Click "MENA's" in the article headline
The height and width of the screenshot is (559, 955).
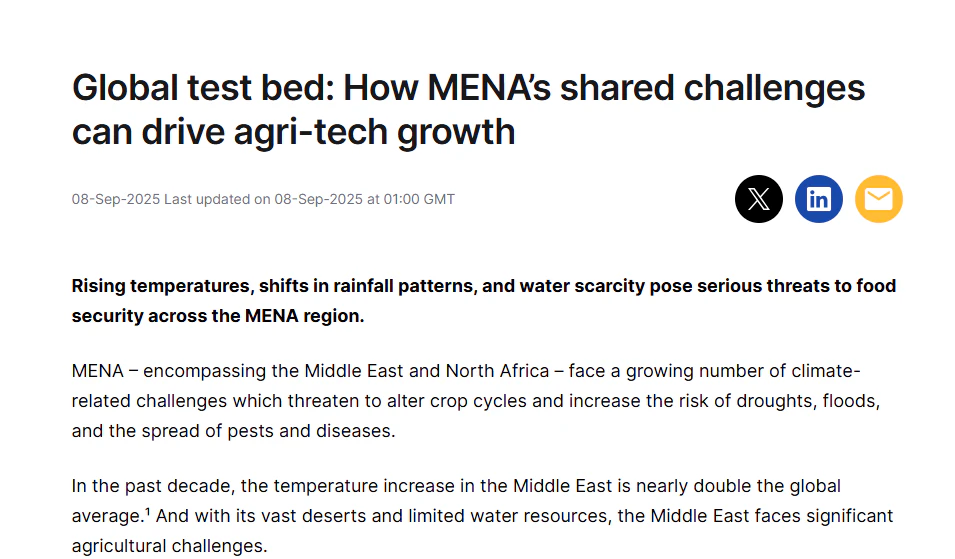click(x=489, y=88)
